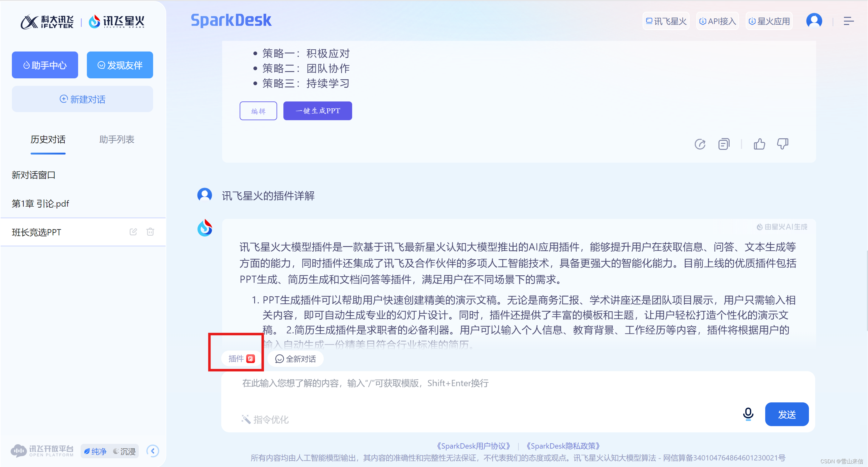The width and height of the screenshot is (868, 467).
Task: Open the 讯飞星火 top navigation item
Action: pos(666,21)
